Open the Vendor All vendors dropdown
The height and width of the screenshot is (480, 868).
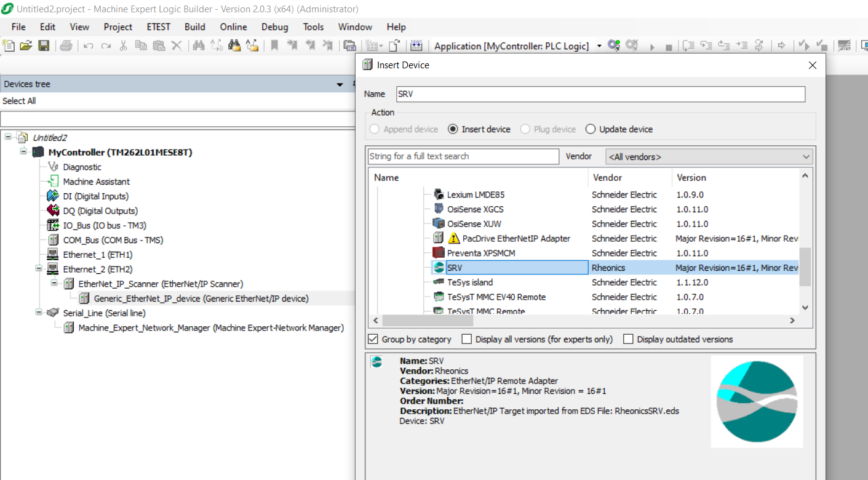click(x=709, y=156)
